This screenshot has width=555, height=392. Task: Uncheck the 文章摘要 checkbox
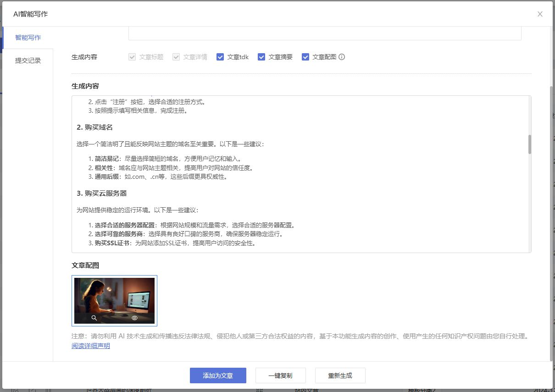pyautogui.click(x=261, y=57)
